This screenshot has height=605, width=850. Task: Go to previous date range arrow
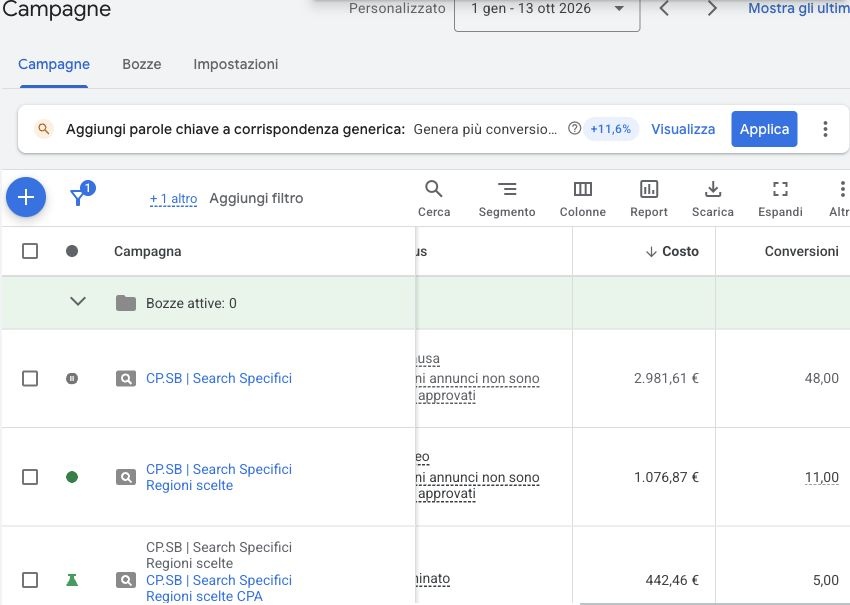(x=664, y=9)
